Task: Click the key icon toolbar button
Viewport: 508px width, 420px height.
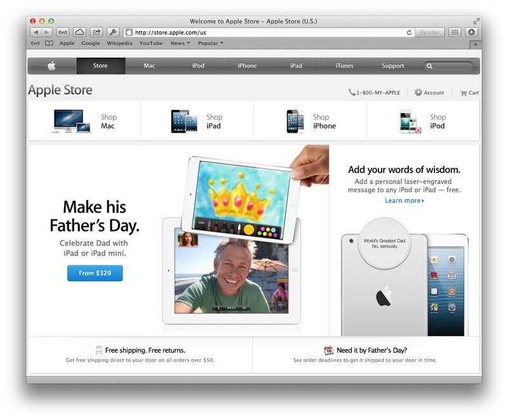Action: (x=113, y=32)
